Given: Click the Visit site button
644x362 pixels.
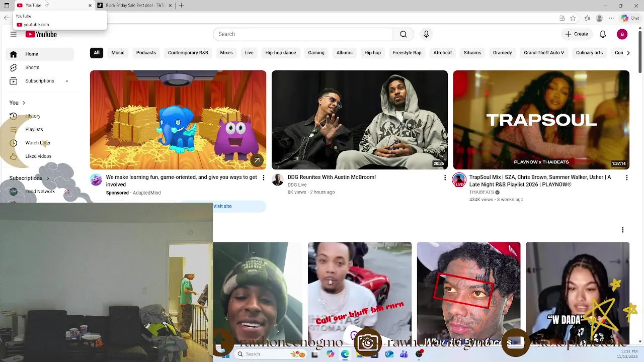Looking at the screenshot, I should coord(222,206).
